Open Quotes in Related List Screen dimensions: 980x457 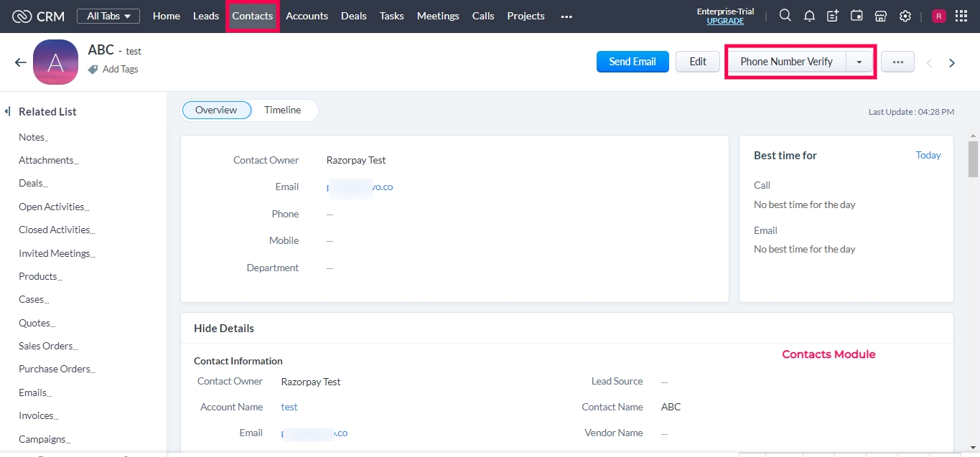[x=37, y=323]
